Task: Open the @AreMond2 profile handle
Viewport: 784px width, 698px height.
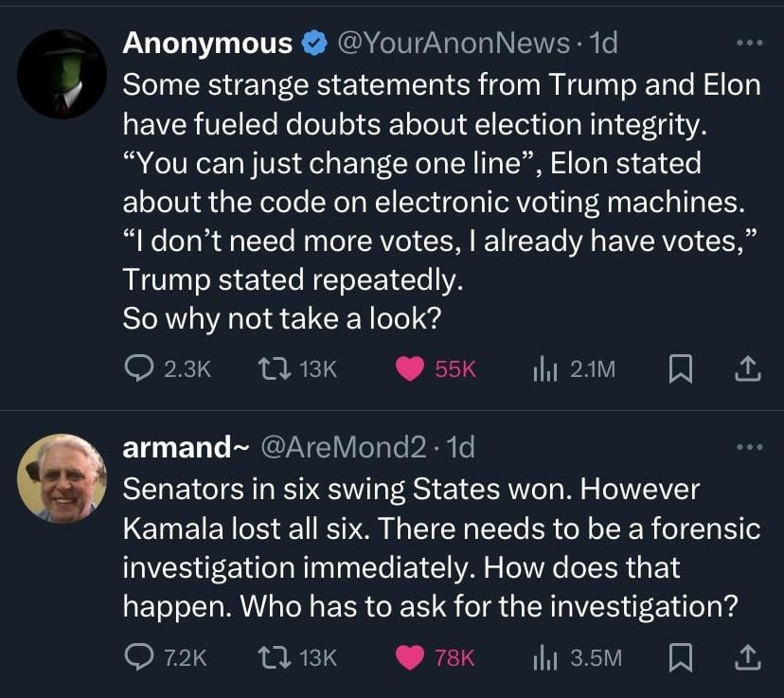Action: pyautogui.click(x=341, y=447)
